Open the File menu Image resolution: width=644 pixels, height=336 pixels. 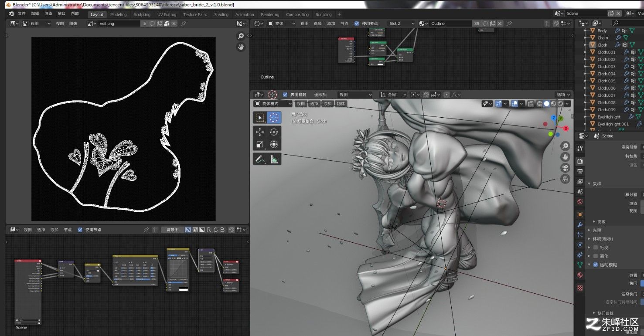pos(21,14)
